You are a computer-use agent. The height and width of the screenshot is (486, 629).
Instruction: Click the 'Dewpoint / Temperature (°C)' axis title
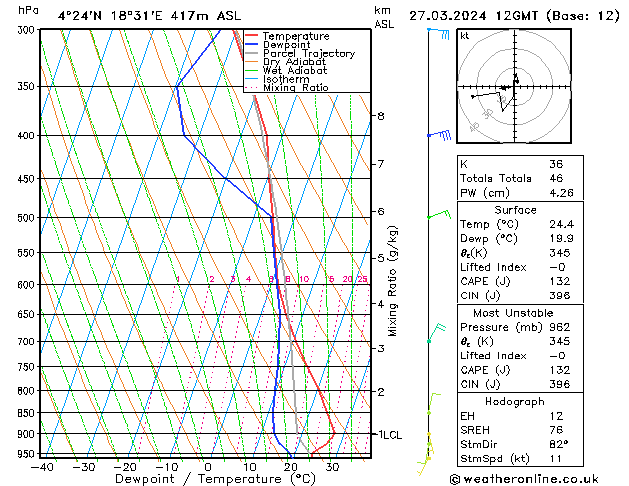[215, 479]
